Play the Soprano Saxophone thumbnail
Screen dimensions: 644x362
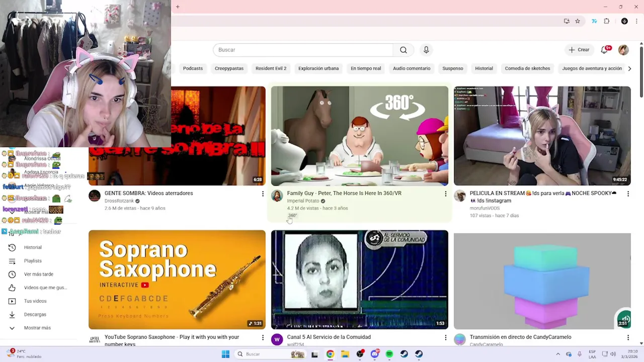pyautogui.click(x=177, y=280)
